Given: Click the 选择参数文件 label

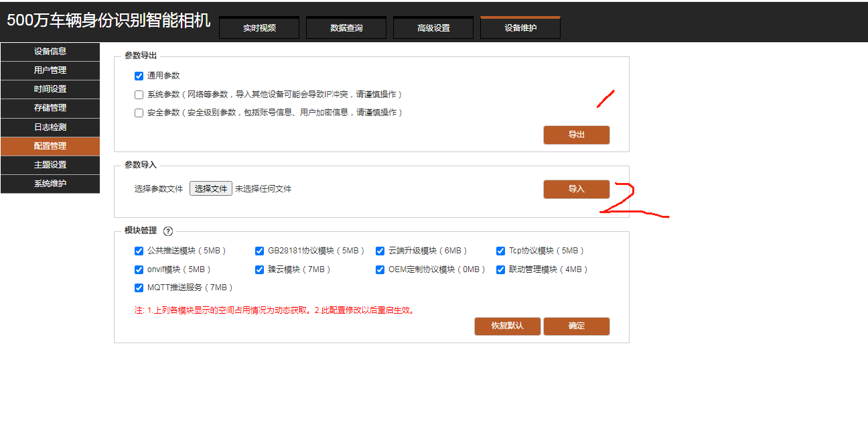Looking at the screenshot, I should point(159,189).
